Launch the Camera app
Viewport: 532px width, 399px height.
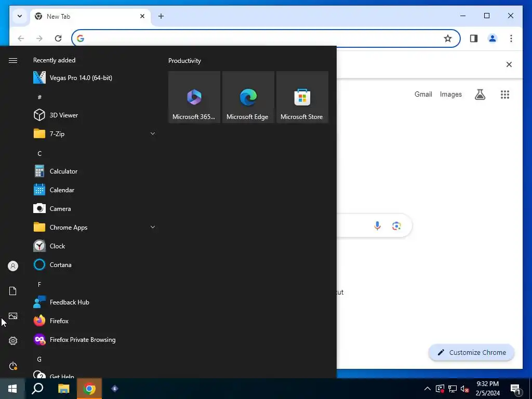pos(95,209)
